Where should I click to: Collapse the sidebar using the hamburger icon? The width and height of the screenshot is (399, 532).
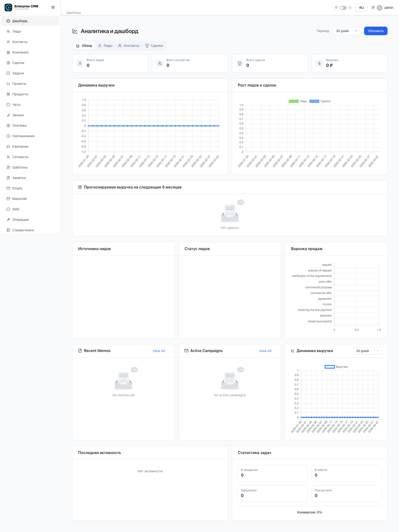click(x=53, y=7)
